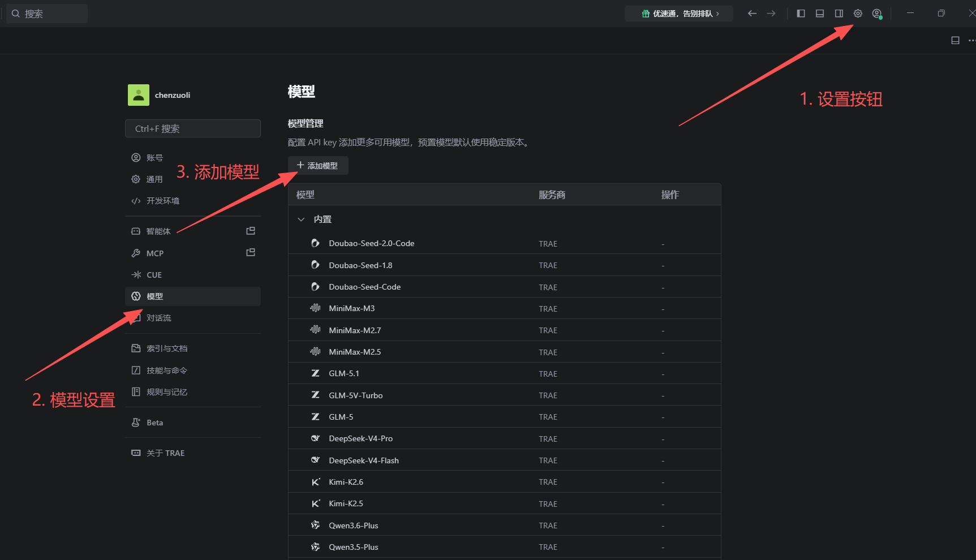976x560 pixels.
Task: Click the chenzuoli profile avatar
Action: (139, 95)
